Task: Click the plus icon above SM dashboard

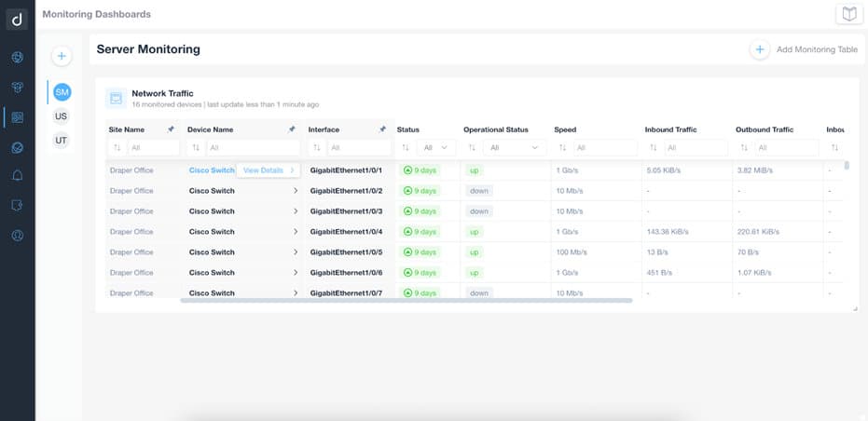Action: [62, 57]
